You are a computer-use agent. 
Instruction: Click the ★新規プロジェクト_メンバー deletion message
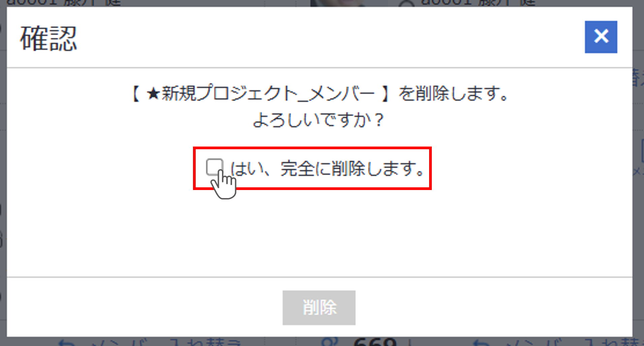click(320, 93)
